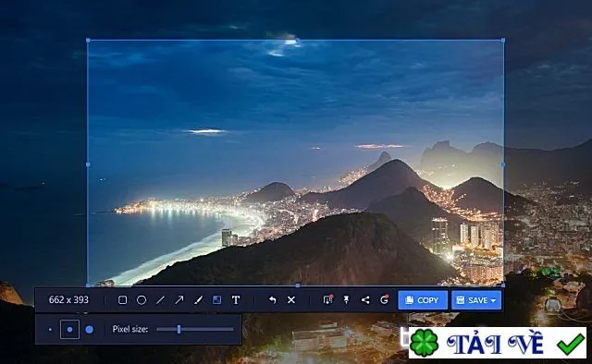
Task: Click the top-left selection corner handle
Action: [x=88, y=40]
